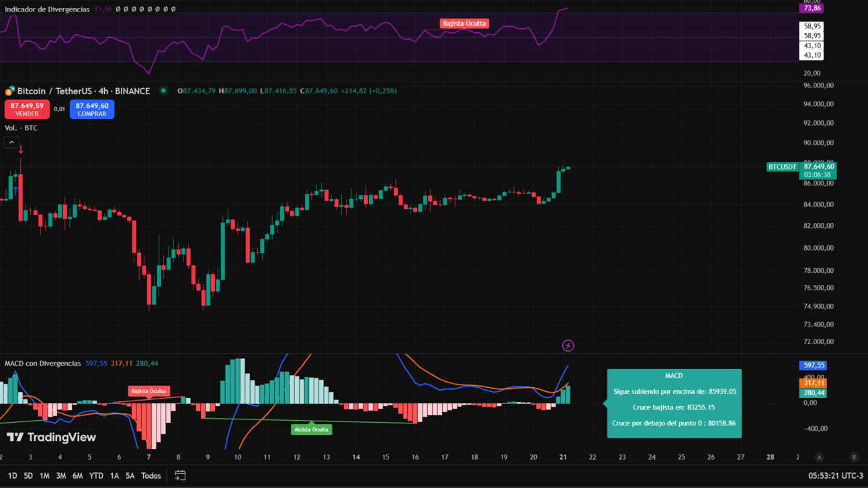Click the 73,86 value in the divergence legend

(103, 9)
